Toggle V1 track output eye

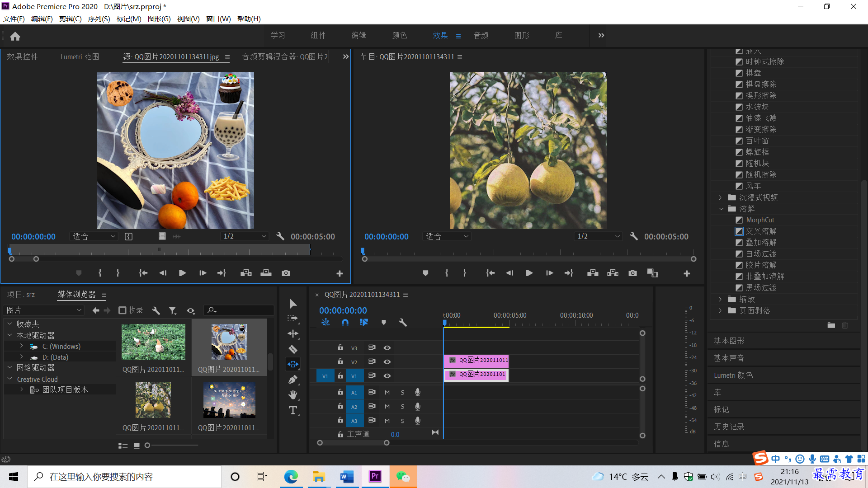(x=387, y=376)
